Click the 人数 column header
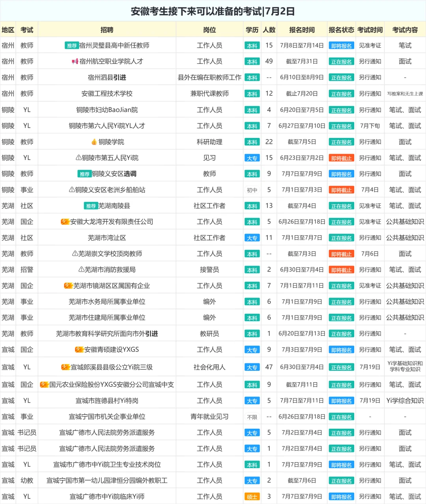The width and height of the screenshot is (426, 504). click(269, 30)
